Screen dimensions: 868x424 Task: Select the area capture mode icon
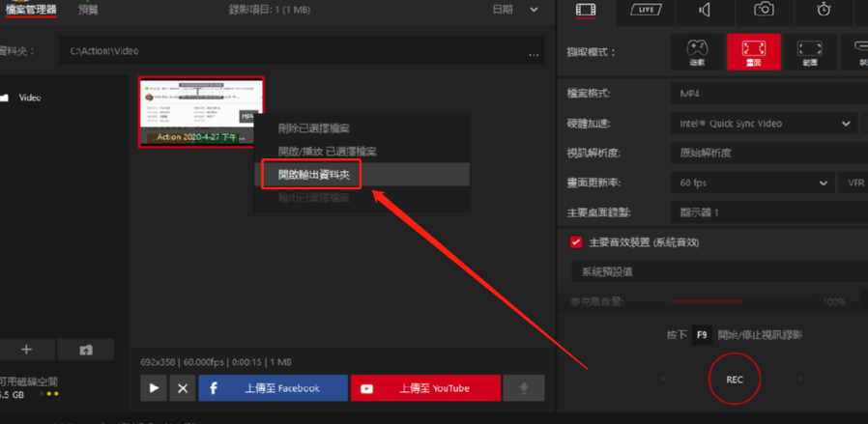809,52
